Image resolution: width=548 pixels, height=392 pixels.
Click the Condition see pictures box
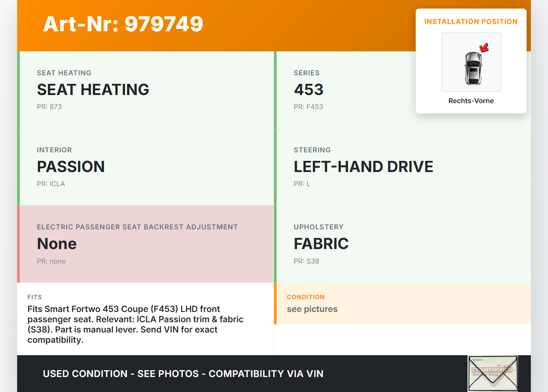(x=402, y=304)
